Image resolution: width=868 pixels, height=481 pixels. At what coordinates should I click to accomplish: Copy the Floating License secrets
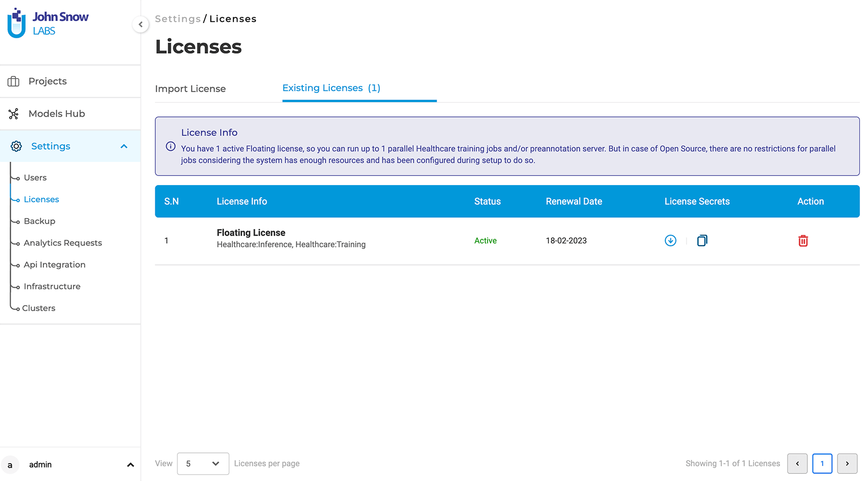(702, 241)
